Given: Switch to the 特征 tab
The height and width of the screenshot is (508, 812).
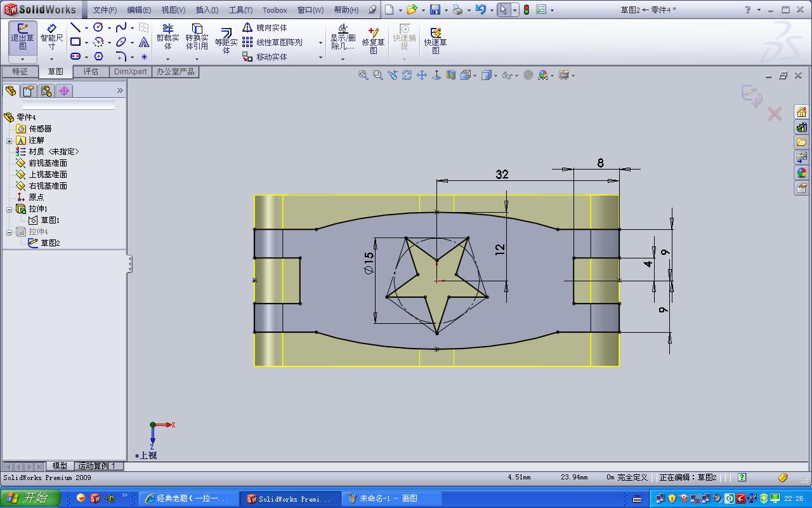Looking at the screenshot, I should click(20, 72).
